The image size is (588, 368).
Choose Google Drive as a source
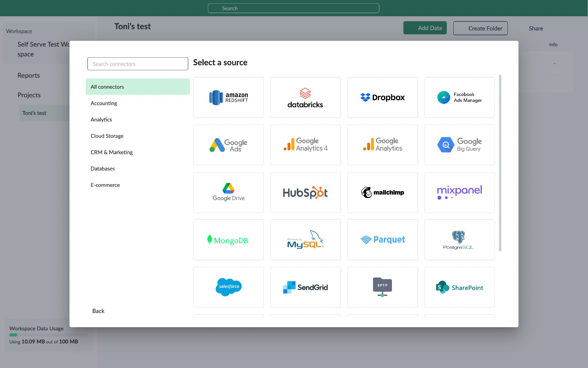pyautogui.click(x=228, y=192)
